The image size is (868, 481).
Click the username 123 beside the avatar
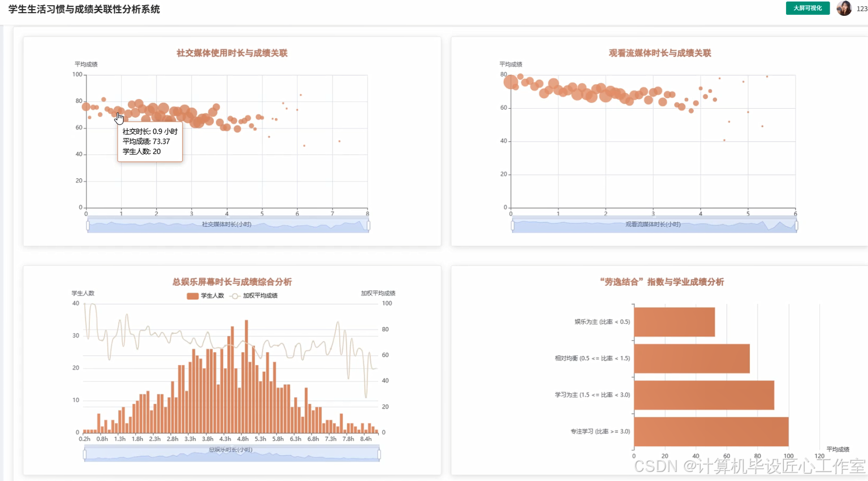tap(862, 8)
